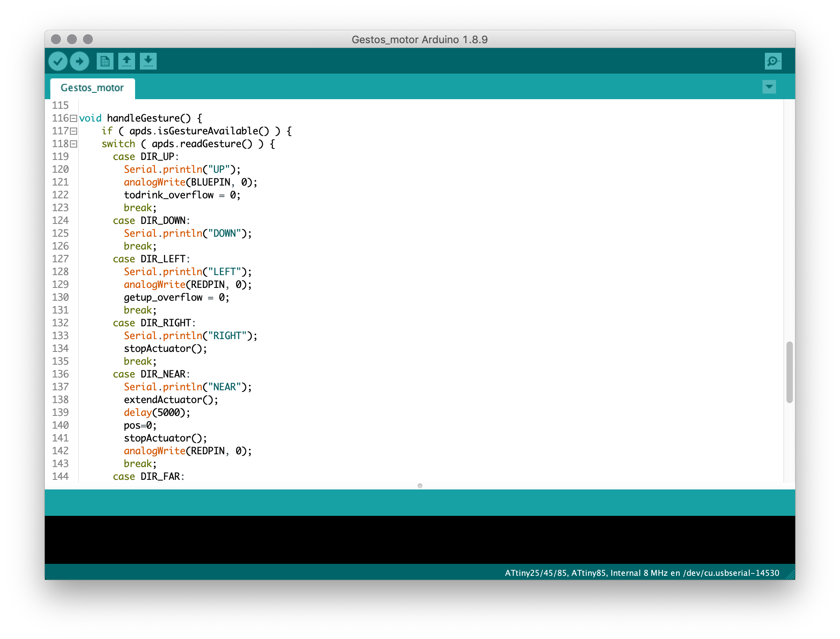Image resolution: width=840 pixels, height=639 pixels.
Task: Save the sketch with the Save icon
Action: (x=148, y=61)
